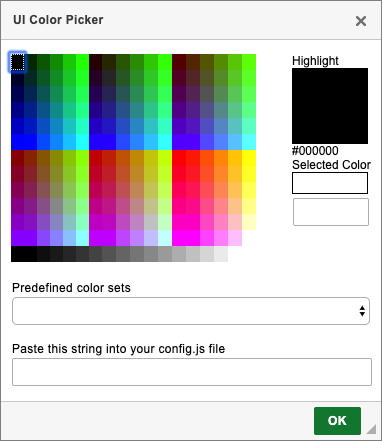
Task: Pick the pure red swatch in the grid
Action: (x=179, y=158)
